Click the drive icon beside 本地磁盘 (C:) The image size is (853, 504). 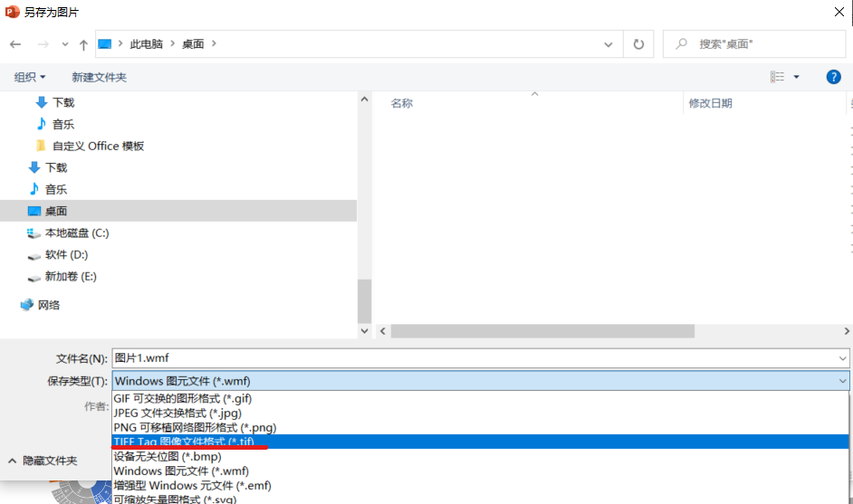(34, 233)
